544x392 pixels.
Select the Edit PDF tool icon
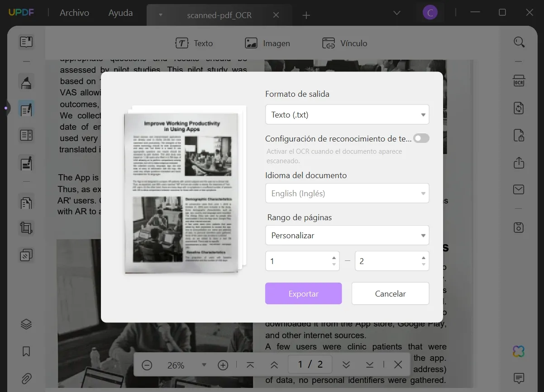(x=26, y=109)
